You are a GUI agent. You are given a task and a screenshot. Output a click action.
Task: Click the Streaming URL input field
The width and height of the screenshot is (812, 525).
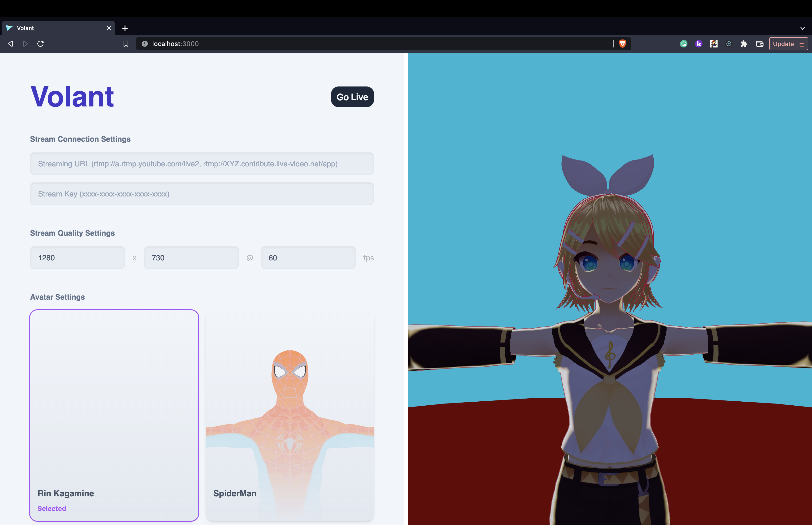pos(202,164)
